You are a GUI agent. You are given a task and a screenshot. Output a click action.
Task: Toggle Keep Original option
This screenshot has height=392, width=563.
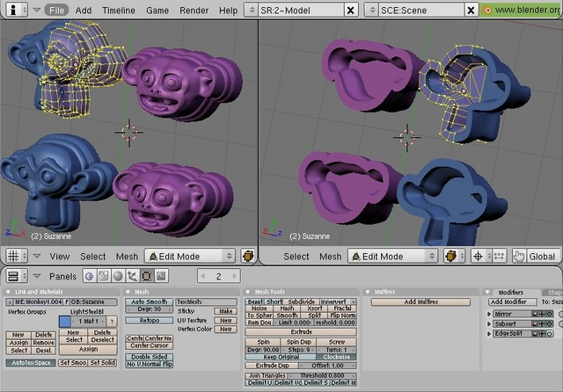[x=281, y=357]
